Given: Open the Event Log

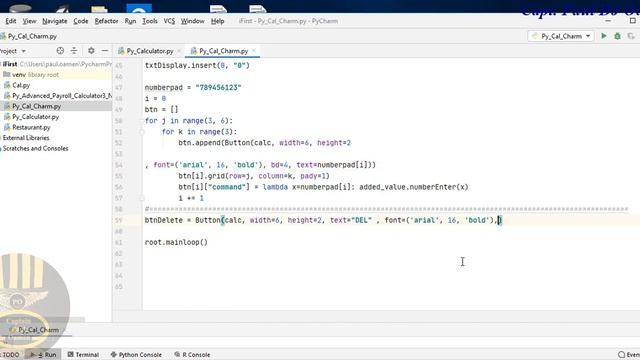Looking at the screenshot, I should (x=629, y=355).
